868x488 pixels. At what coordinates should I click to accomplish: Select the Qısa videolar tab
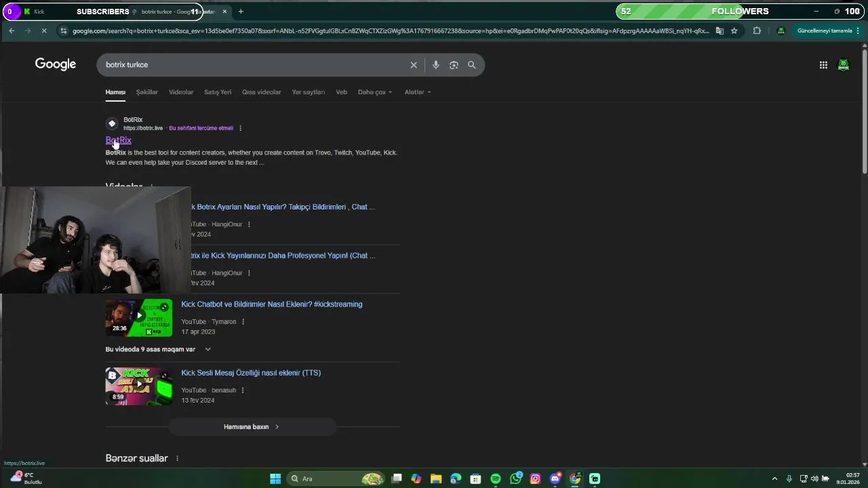click(262, 92)
